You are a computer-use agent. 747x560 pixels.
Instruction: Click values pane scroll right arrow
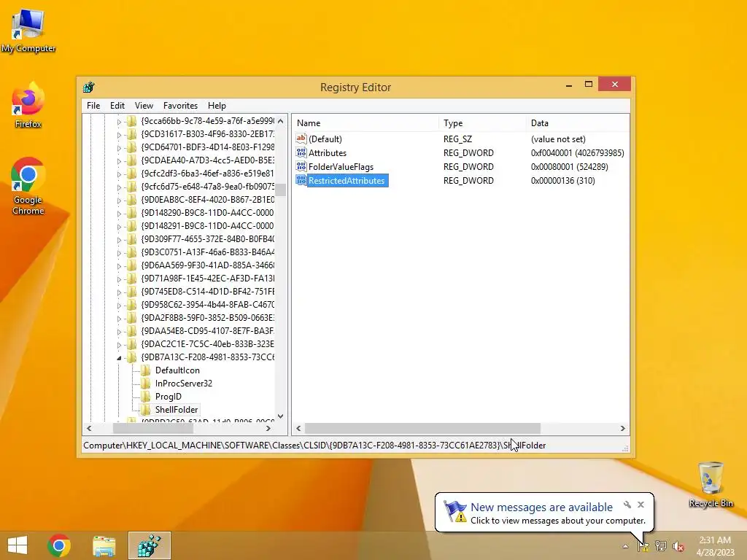click(x=623, y=429)
